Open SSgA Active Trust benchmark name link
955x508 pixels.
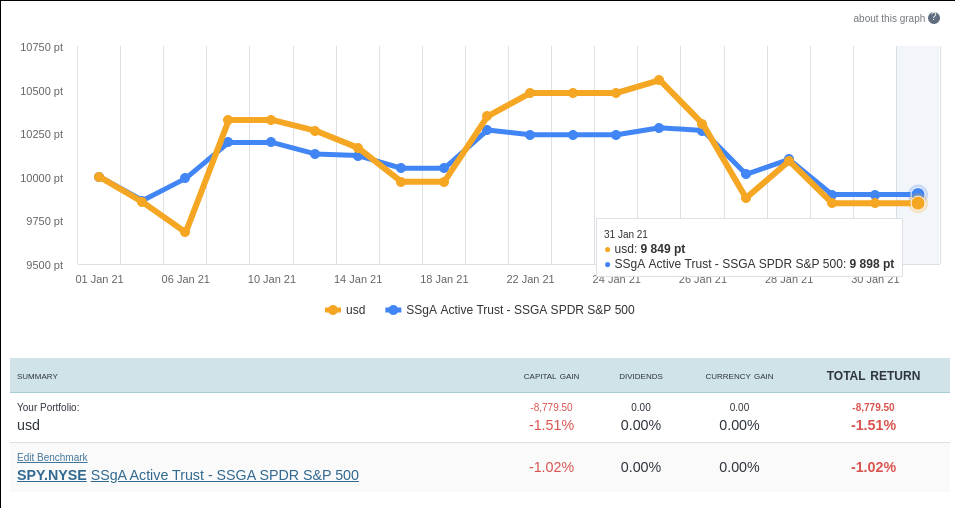[224, 475]
